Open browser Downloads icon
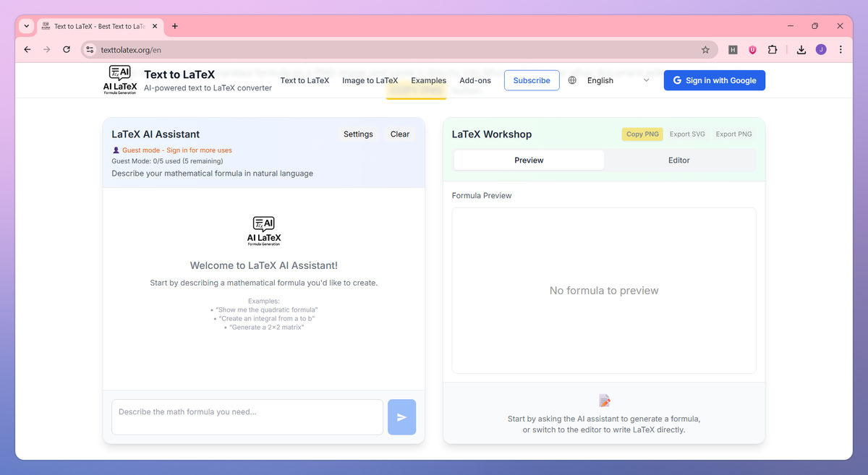868x475 pixels. (x=801, y=50)
